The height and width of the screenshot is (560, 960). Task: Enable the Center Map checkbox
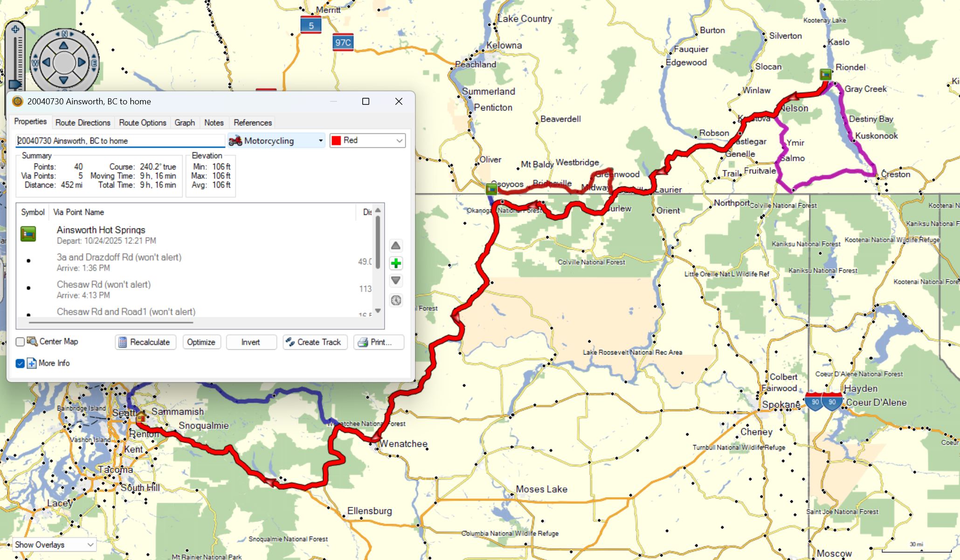[20, 342]
